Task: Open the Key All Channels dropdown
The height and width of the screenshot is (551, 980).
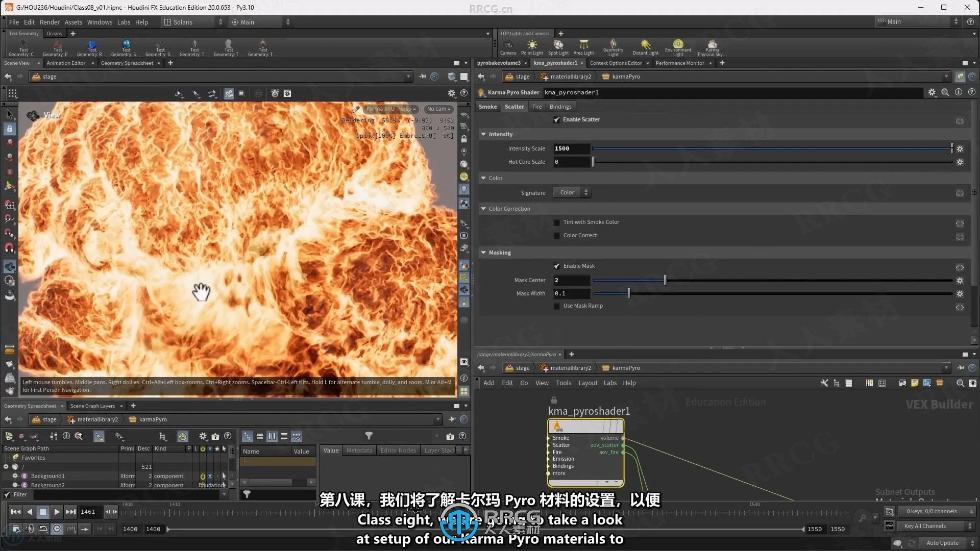Action: 936,526
